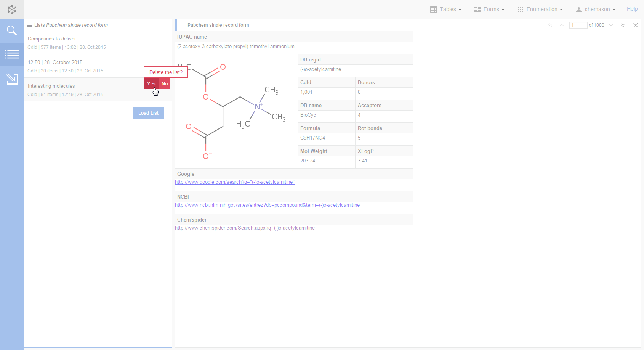The image size is (644, 350).
Task: Open the search panel magnifier icon
Action: click(12, 31)
